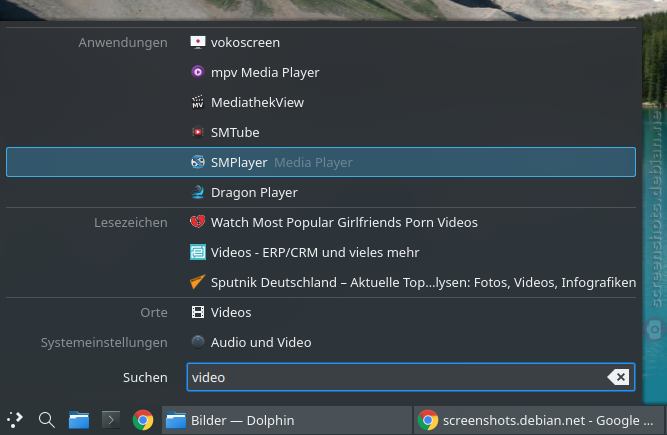
Task: Click the Audio und Video settings icon
Action: click(197, 342)
